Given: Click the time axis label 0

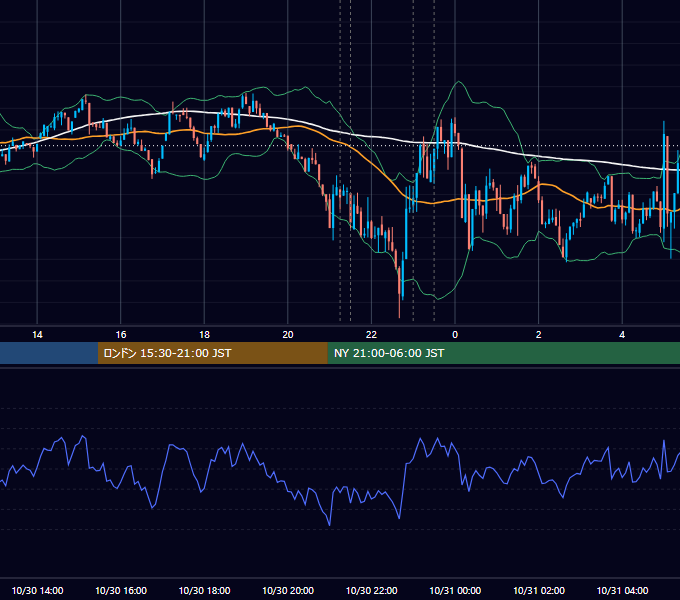Looking at the screenshot, I should coord(455,335).
